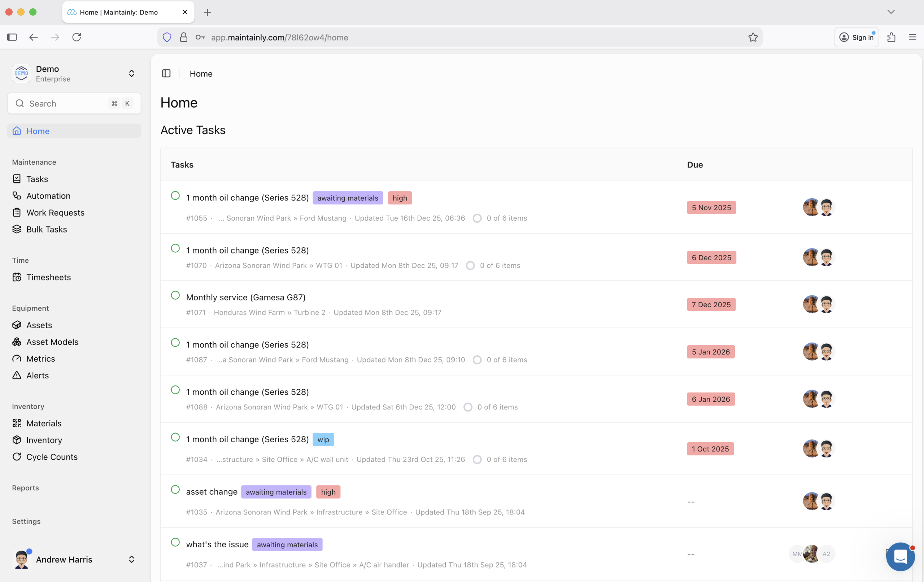The height and width of the screenshot is (582, 924).
Task: Select the Metrics icon
Action: pyautogui.click(x=17, y=359)
